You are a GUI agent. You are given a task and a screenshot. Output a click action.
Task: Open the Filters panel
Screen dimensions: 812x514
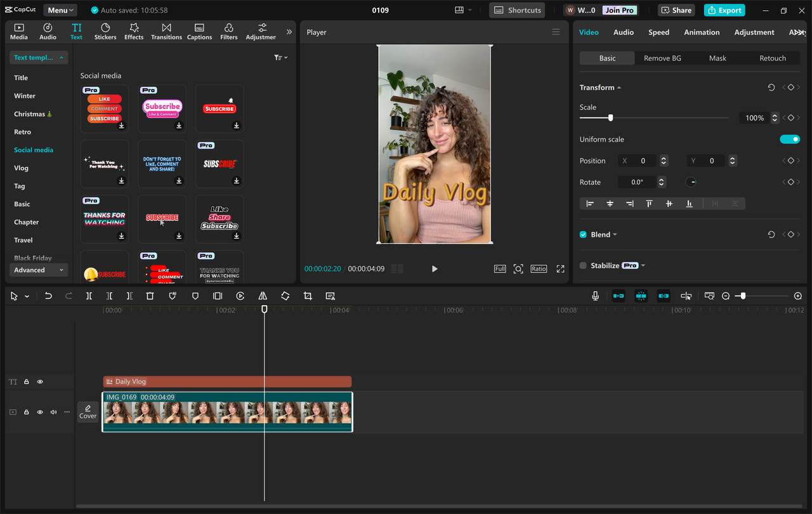click(228, 32)
